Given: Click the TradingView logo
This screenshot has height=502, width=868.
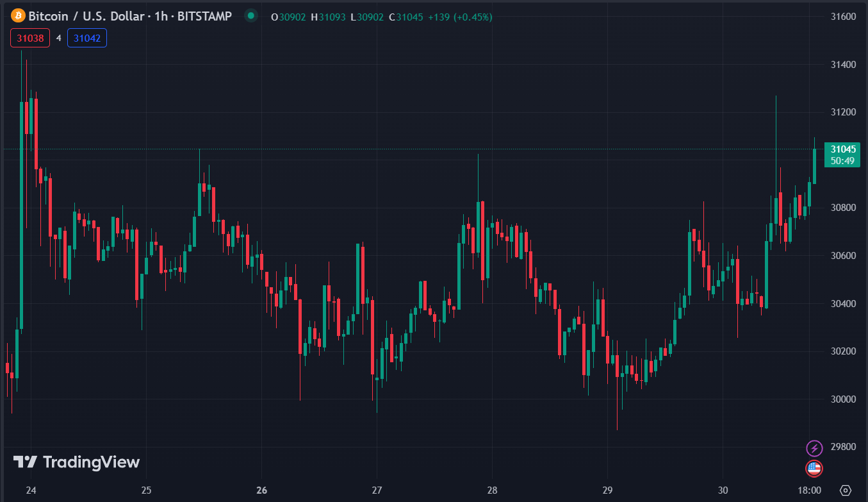Looking at the screenshot, I should (76, 462).
